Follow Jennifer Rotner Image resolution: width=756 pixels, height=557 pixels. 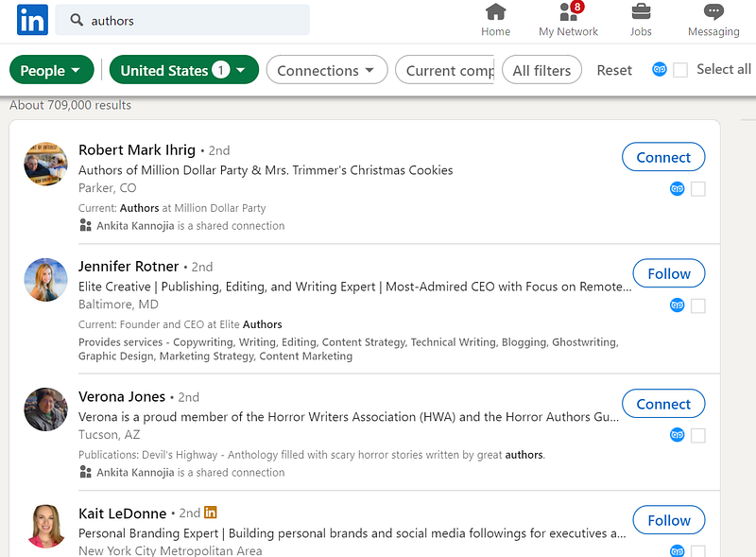[x=669, y=273]
